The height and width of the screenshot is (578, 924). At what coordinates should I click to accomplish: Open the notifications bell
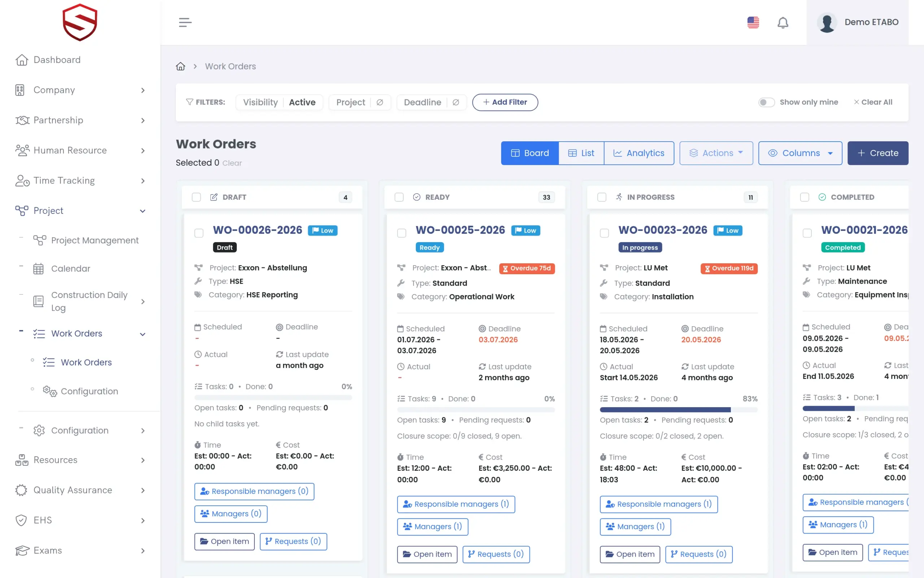783,22
